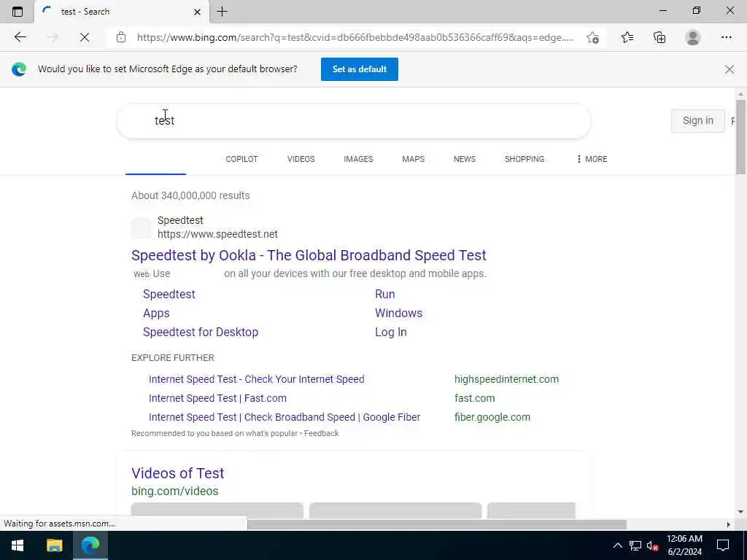Stop loading the page

point(85,37)
